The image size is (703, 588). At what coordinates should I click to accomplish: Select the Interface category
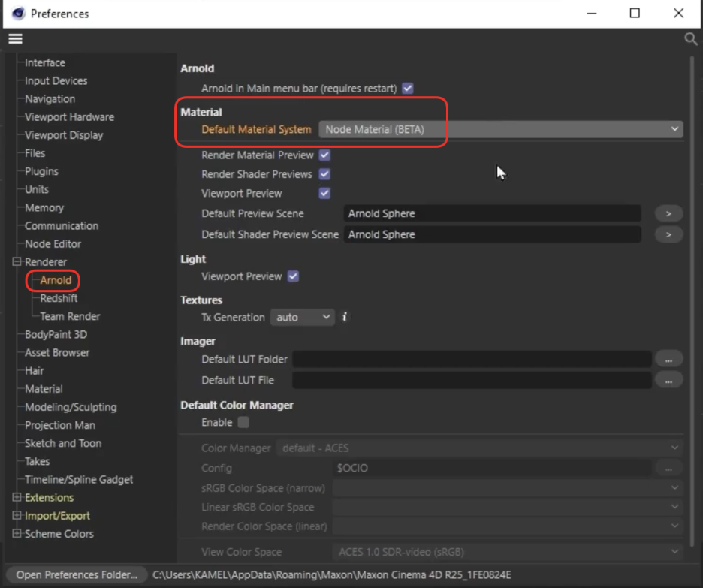click(x=45, y=63)
